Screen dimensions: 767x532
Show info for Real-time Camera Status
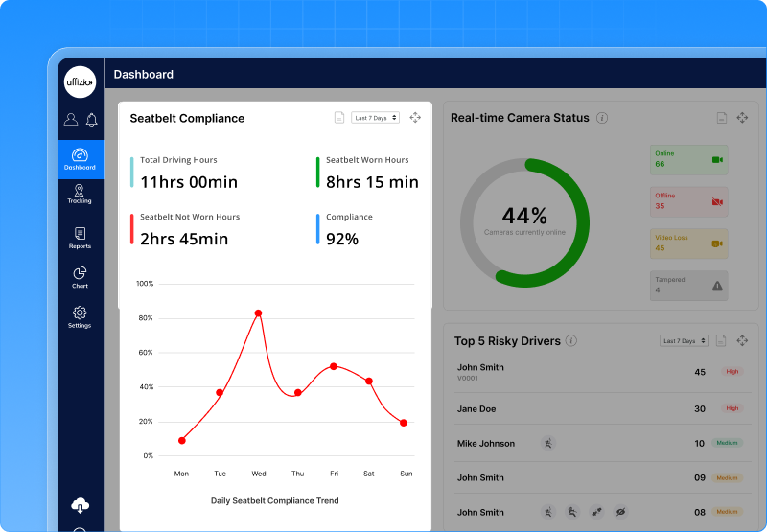pyautogui.click(x=602, y=118)
